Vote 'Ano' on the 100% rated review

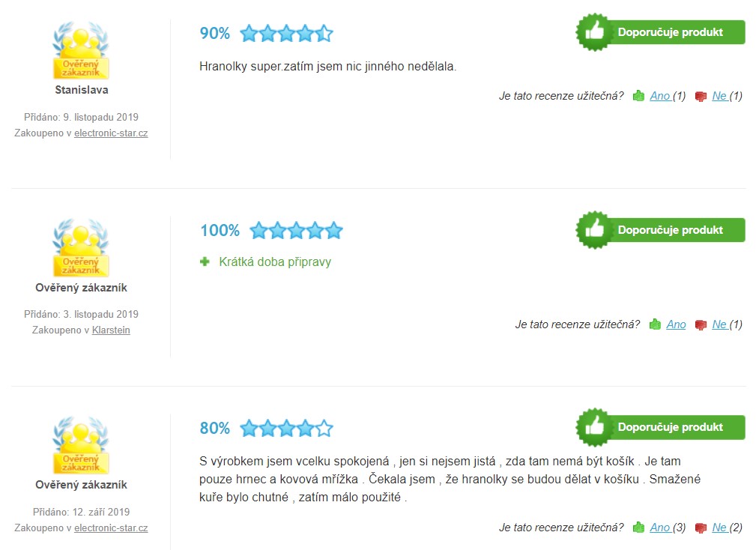pos(676,324)
